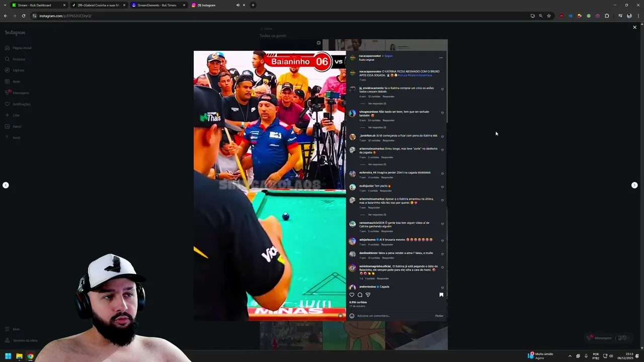644x362 pixels.
Task: Open nacacapasnooker profile from post header
Action: 370,56
